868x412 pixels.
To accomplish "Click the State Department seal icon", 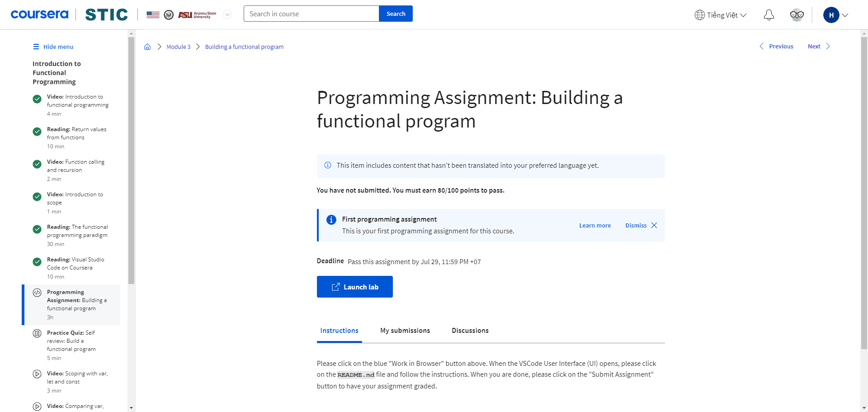I will pos(169,15).
